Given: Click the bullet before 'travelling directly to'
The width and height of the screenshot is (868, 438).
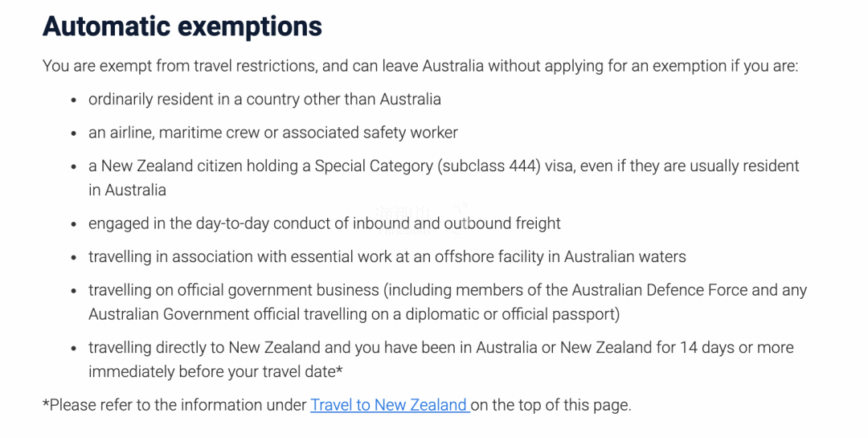Looking at the screenshot, I should click(x=73, y=348).
